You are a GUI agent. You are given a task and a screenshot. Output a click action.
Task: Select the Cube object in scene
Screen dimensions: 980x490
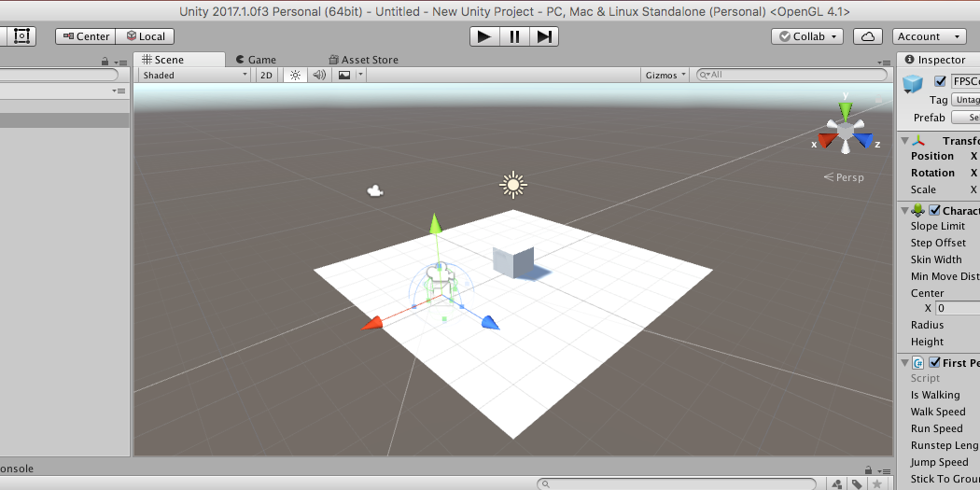coord(513,262)
